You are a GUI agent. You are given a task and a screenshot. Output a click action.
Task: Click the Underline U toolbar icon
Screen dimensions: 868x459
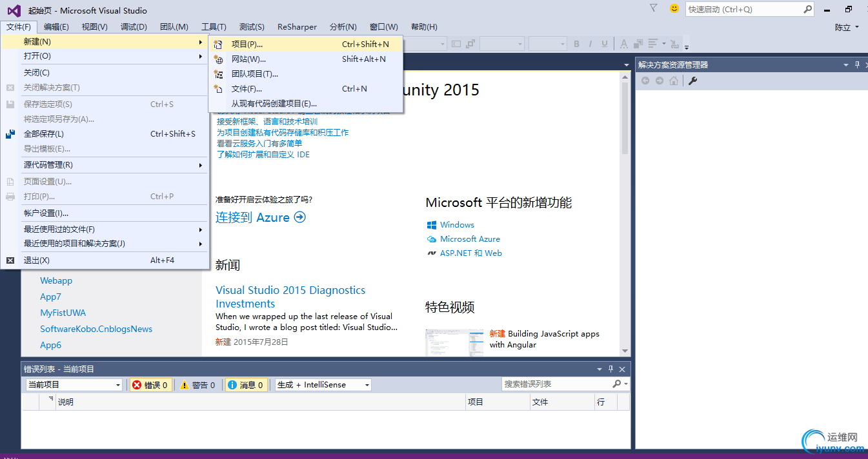point(605,44)
